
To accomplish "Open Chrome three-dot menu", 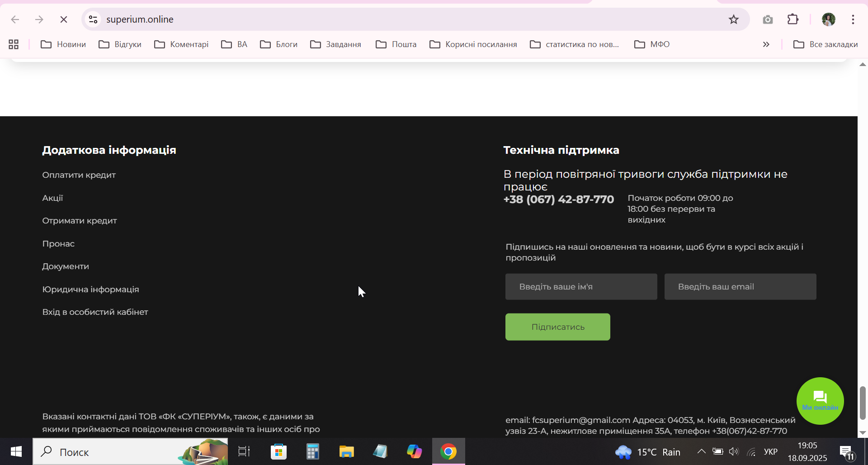I will click(853, 19).
